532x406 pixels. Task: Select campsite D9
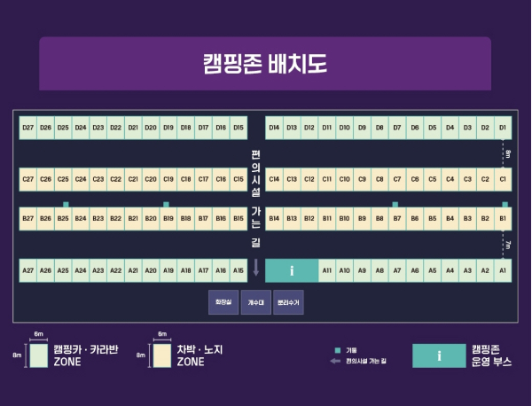click(362, 128)
